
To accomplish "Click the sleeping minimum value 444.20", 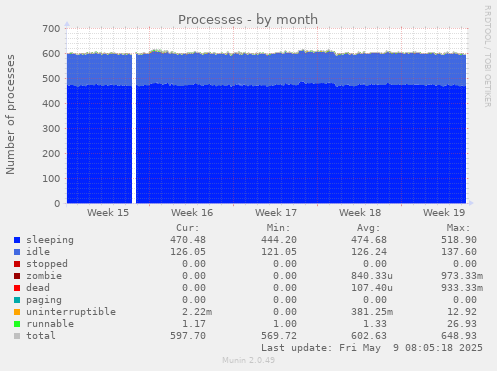I will pos(279,240).
